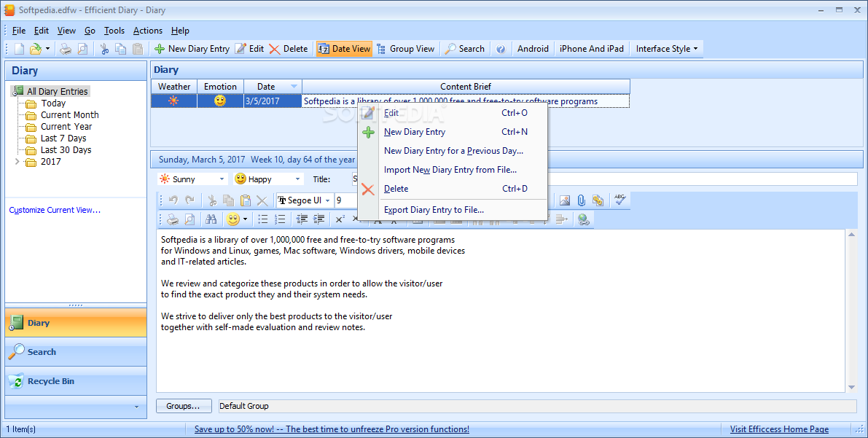Screen dimensions: 868x438
Task: Open the emoticon dropdown arrow
Action: 245,219
